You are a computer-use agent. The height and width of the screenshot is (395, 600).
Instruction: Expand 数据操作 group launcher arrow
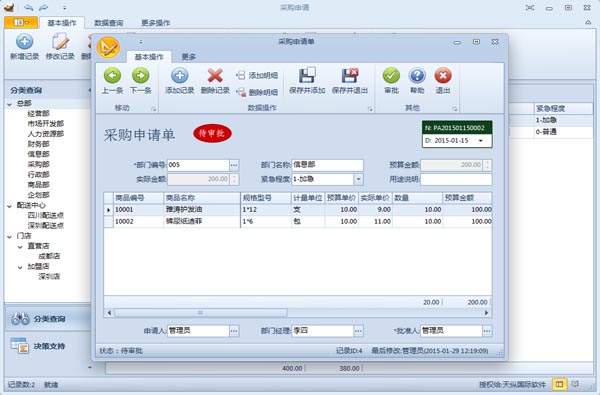pos(370,109)
